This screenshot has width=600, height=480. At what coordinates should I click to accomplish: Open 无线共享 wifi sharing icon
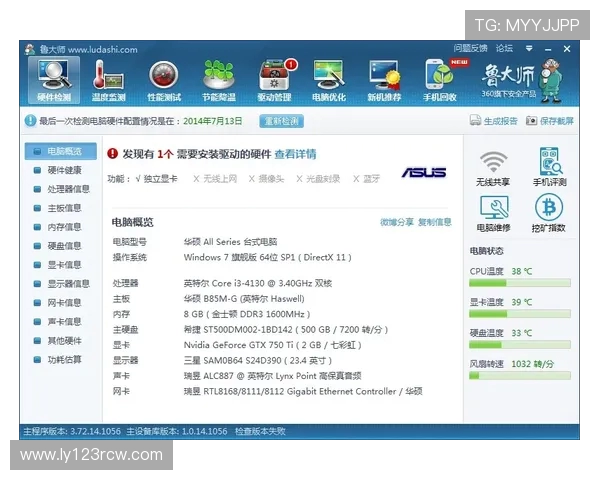tap(493, 168)
